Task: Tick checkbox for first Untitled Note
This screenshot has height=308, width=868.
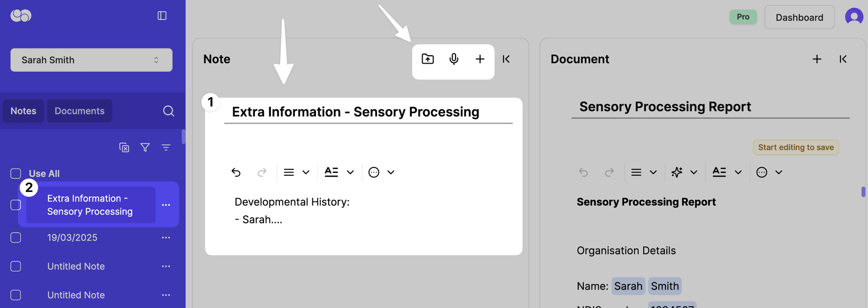Action: click(16, 266)
